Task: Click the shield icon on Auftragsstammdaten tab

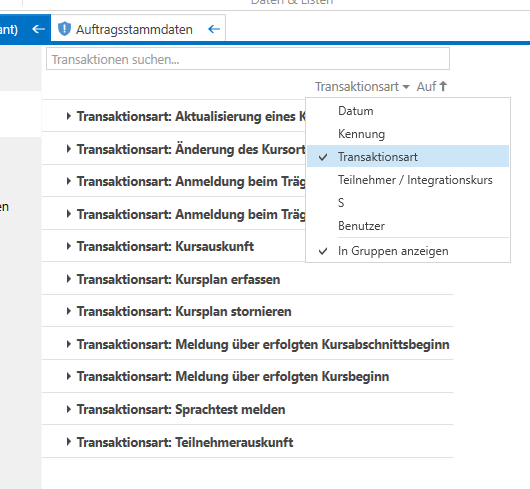Action: click(x=64, y=29)
